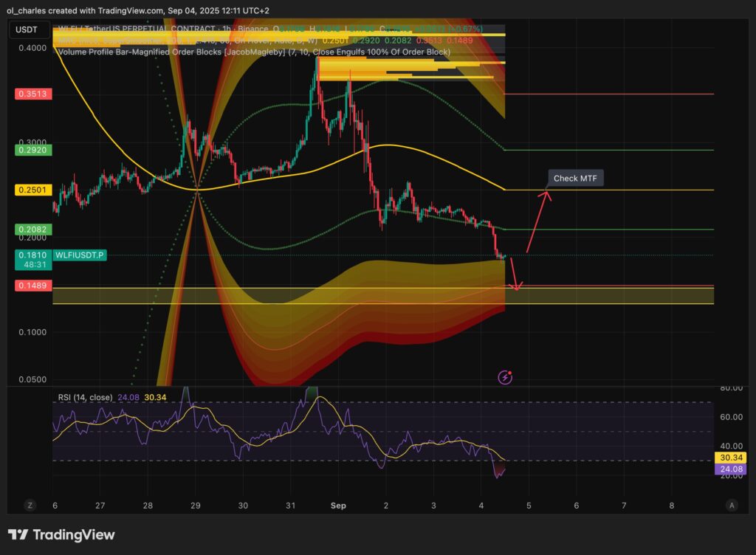Click the upward red arrow head
The image size is (756, 555).
(545, 195)
